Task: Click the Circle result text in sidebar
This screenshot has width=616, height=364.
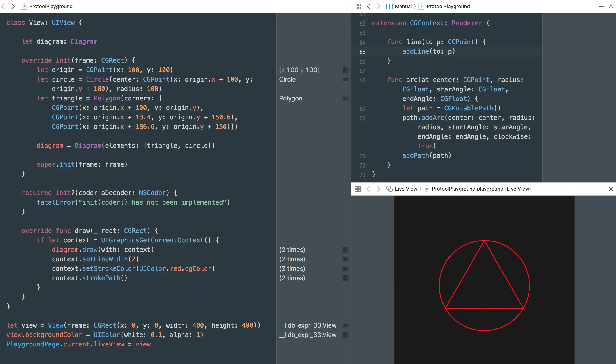Action: tap(287, 80)
